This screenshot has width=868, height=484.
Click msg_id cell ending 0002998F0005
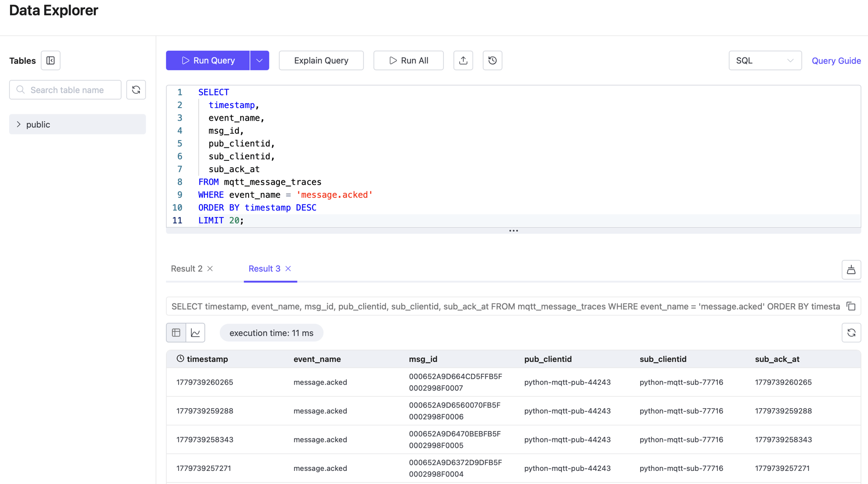(455, 440)
